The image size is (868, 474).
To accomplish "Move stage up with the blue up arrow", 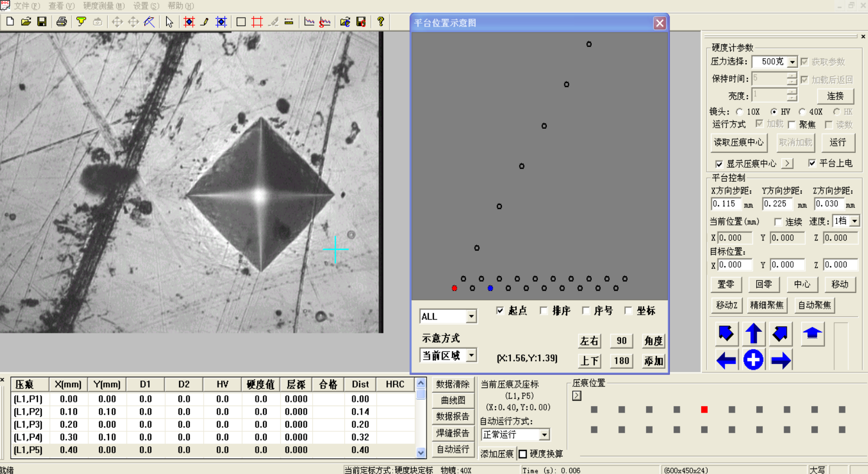I will [754, 333].
